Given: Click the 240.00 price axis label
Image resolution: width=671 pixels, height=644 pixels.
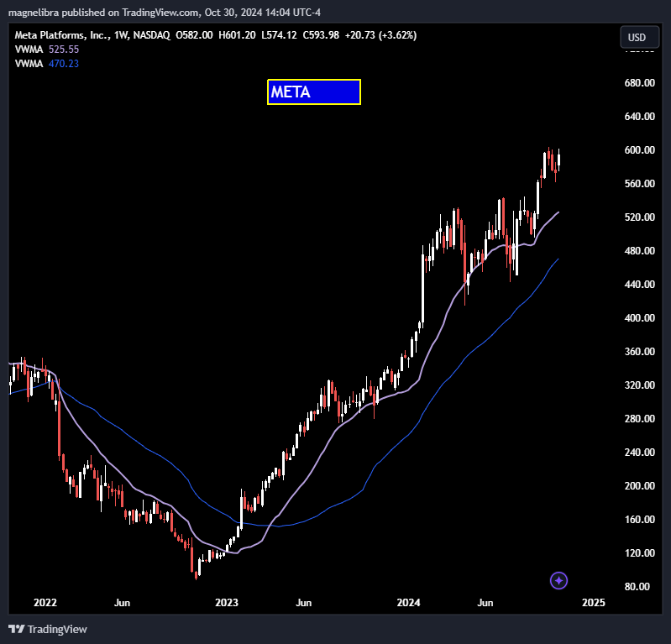Looking at the screenshot, I should pos(639,453).
